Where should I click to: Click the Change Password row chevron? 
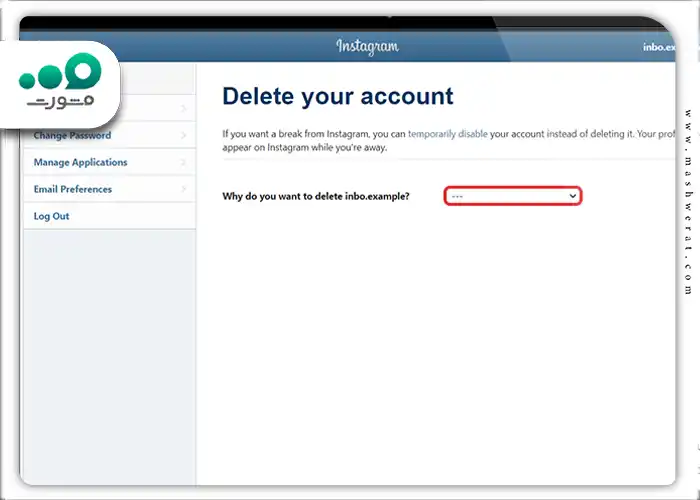[183, 135]
